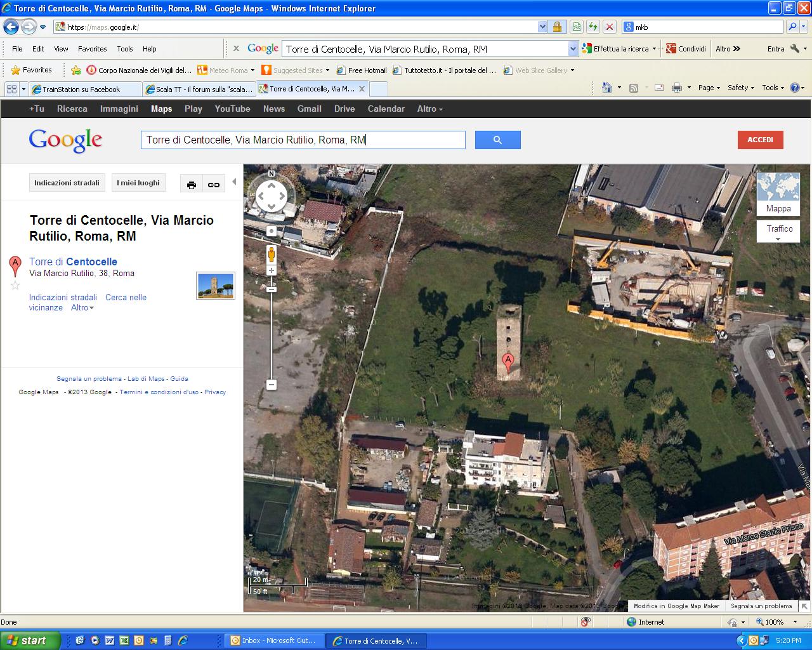Click the IE Back navigation arrow

click(x=11, y=27)
